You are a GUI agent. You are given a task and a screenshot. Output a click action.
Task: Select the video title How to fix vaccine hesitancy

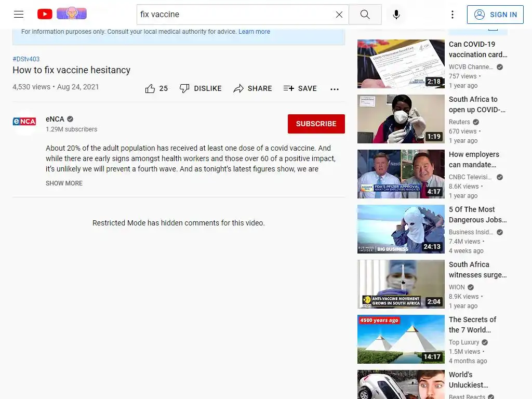tap(72, 70)
